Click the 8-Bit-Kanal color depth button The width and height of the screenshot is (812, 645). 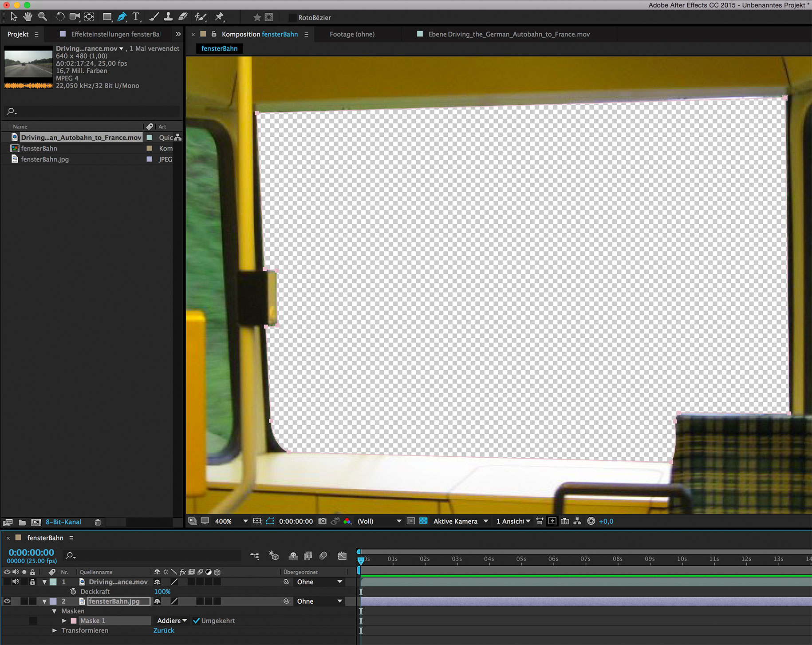coord(63,522)
